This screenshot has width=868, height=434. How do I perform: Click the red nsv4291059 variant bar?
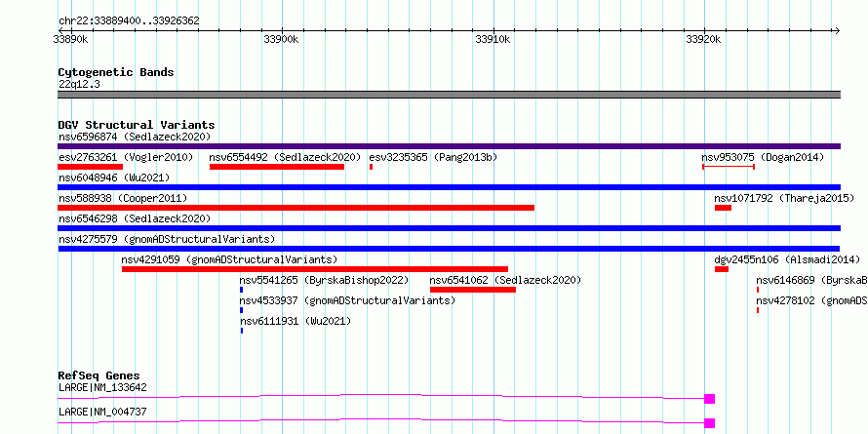[315, 269]
